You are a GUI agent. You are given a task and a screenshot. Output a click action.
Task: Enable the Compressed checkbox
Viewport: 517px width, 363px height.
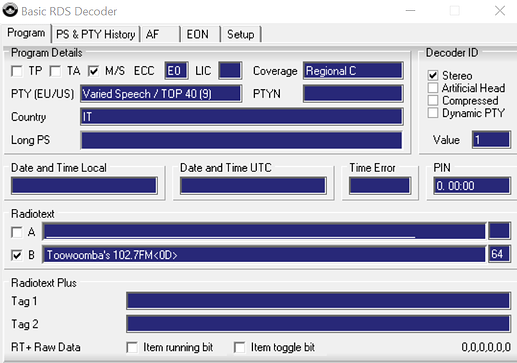click(433, 100)
